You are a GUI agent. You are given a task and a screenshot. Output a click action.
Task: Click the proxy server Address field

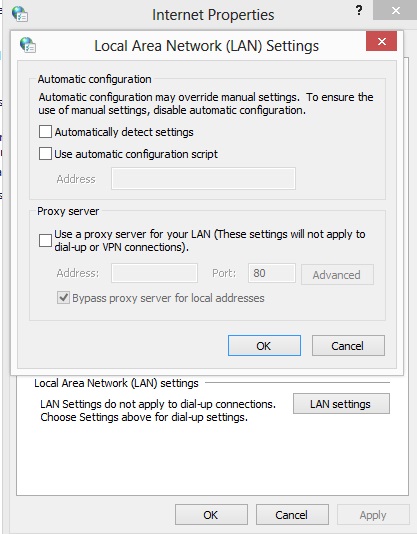154,273
